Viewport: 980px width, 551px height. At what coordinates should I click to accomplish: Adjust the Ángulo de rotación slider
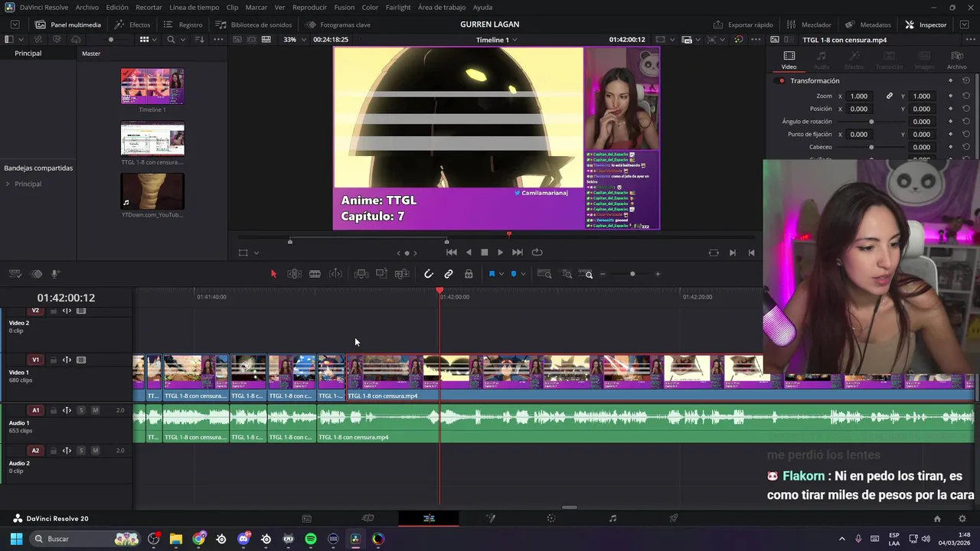[x=871, y=122]
